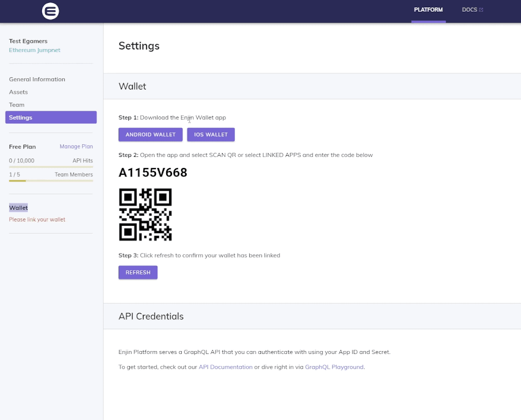Click the link code A1155V668
Screen dimensions: 521x420
tap(153, 173)
